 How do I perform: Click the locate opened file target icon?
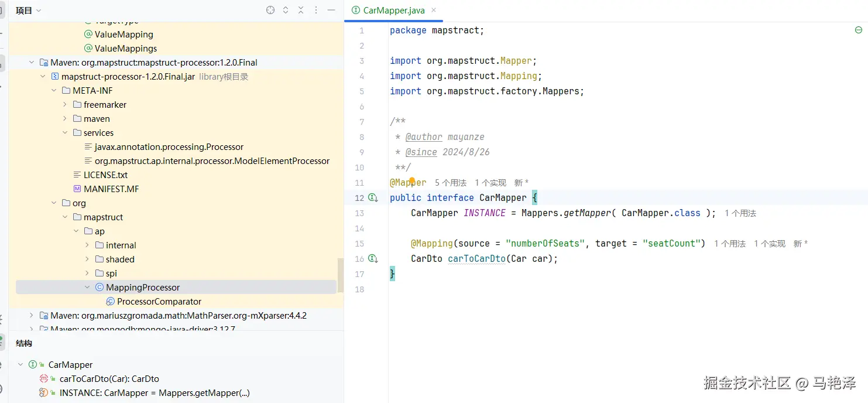pos(270,10)
